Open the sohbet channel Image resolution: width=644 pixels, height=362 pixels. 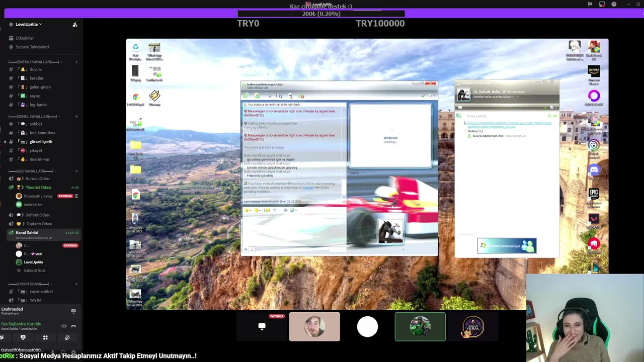point(36,124)
